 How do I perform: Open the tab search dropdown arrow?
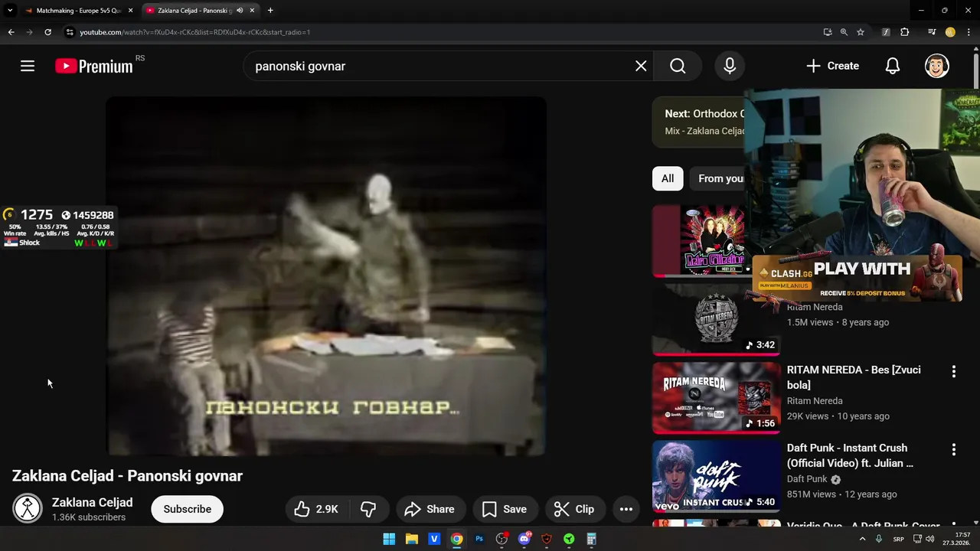(10, 11)
